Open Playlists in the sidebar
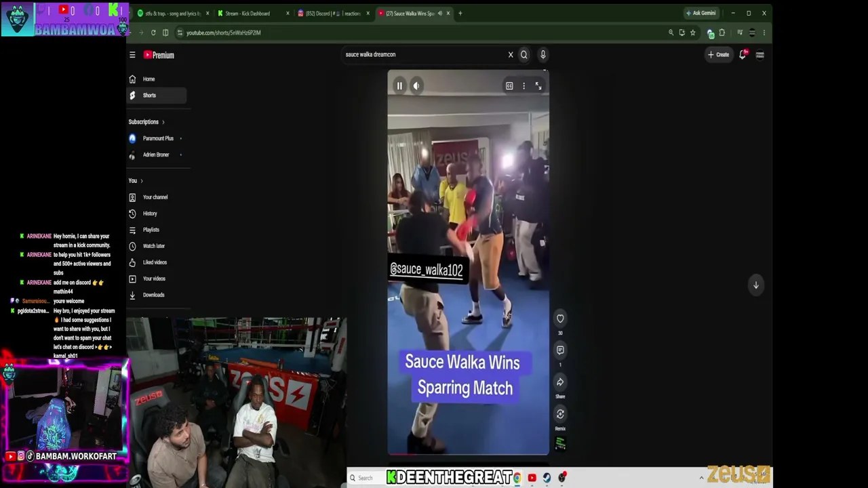This screenshot has width=868, height=488. click(157, 230)
